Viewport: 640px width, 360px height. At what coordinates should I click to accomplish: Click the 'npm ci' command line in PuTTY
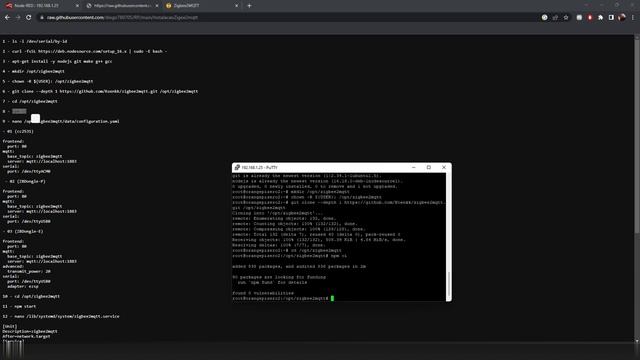pyautogui.click(x=289, y=256)
